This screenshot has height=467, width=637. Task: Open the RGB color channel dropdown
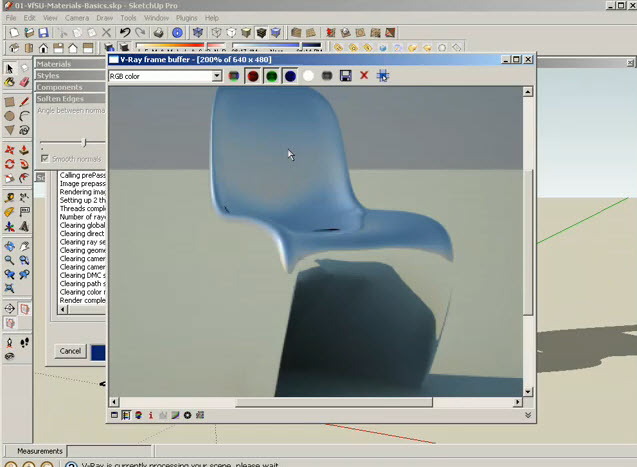pyautogui.click(x=217, y=76)
